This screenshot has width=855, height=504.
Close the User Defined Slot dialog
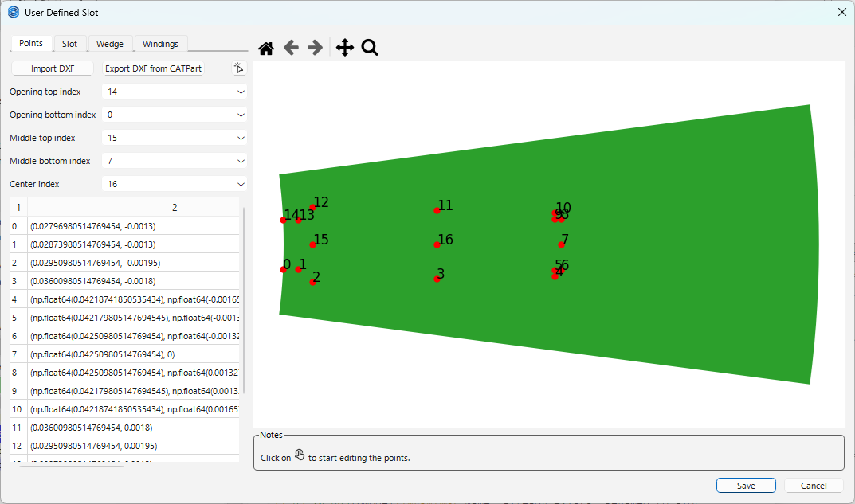point(842,12)
